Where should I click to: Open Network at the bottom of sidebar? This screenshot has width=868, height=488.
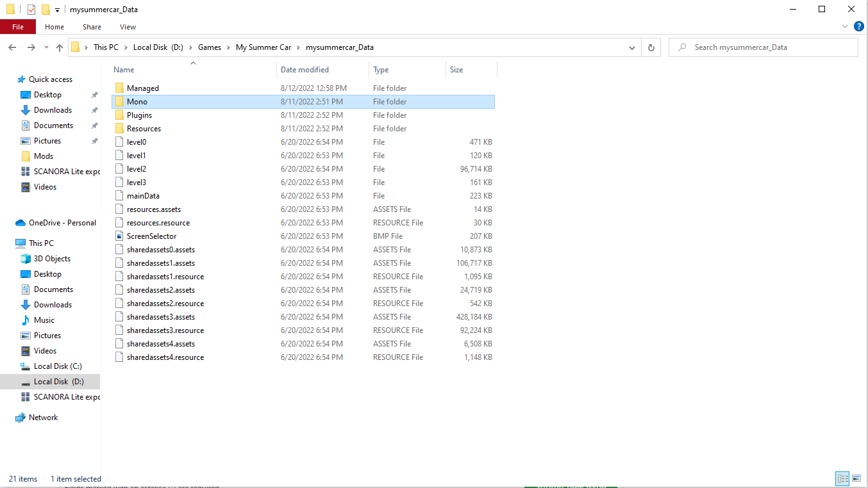(42, 417)
